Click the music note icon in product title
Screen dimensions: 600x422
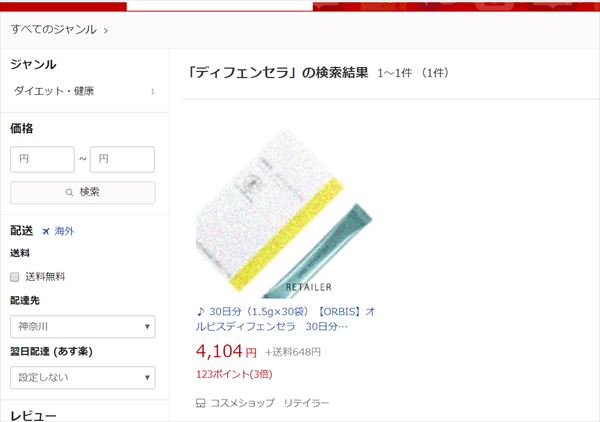pos(201,311)
